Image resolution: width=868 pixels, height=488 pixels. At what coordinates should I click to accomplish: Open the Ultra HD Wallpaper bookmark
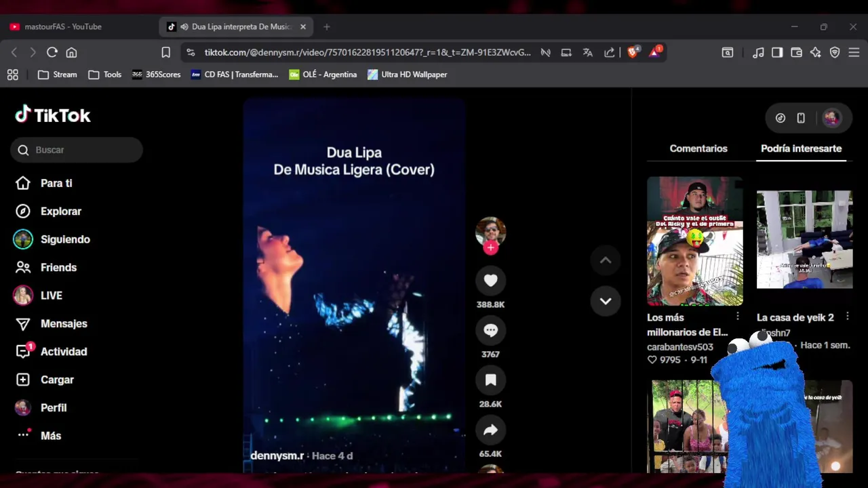(407, 75)
